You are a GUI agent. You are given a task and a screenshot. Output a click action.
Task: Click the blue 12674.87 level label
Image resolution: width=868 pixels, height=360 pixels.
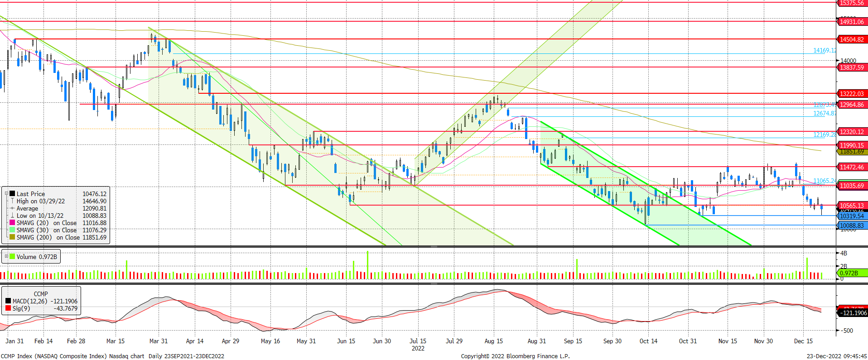pos(825,113)
